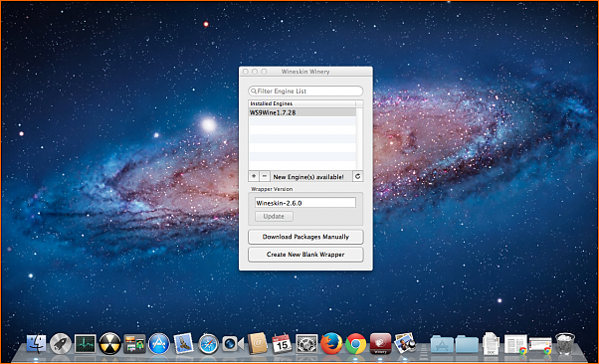This screenshot has width=599, height=364.
Task: Click Download Packages Manually
Action: click(x=305, y=237)
